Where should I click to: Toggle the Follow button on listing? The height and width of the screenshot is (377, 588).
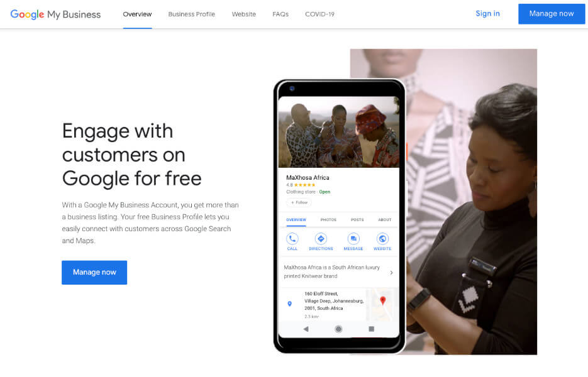299,202
